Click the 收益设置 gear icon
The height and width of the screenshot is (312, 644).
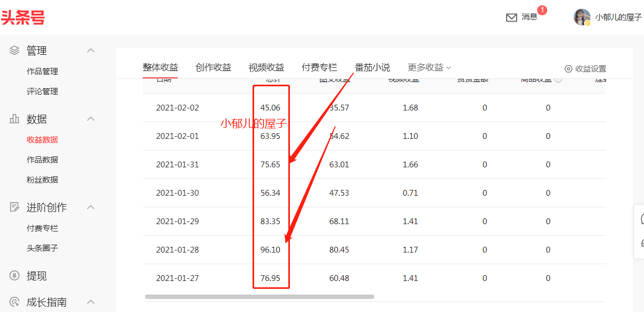point(568,68)
